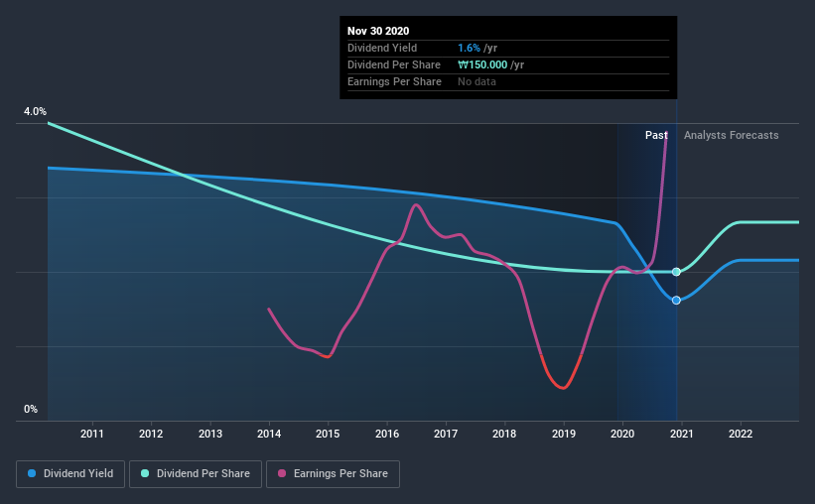Toggle the Dividend Per Share legend button
The height and width of the screenshot is (504, 815).
coord(196,474)
